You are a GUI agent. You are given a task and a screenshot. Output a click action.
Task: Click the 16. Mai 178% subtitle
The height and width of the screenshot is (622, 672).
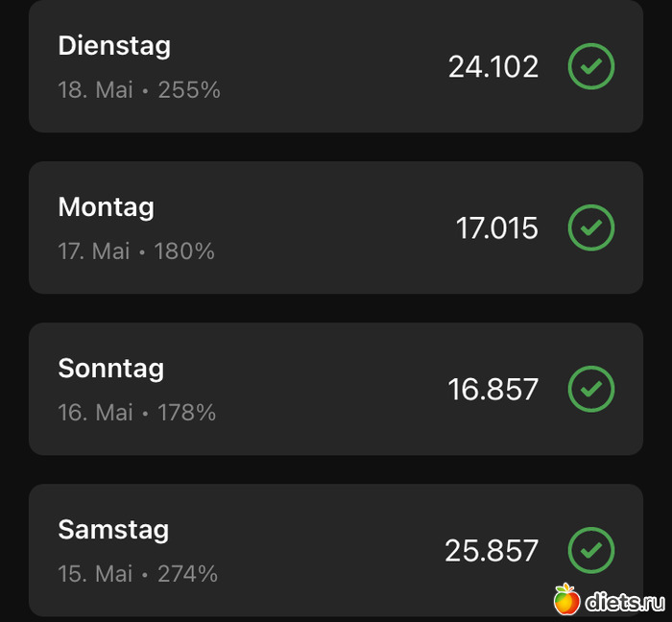coord(137,413)
